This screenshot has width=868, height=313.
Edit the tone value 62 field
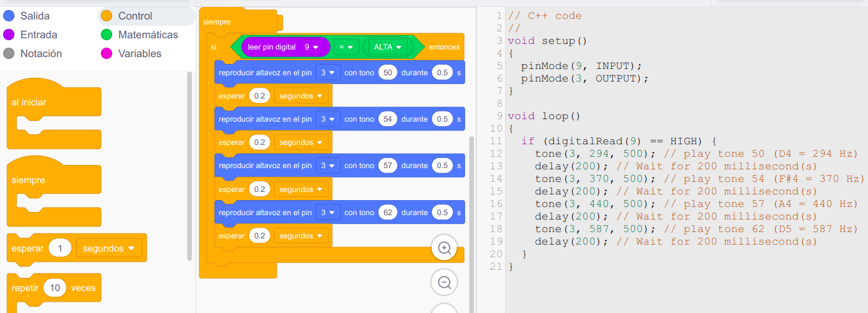tap(387, 213)
